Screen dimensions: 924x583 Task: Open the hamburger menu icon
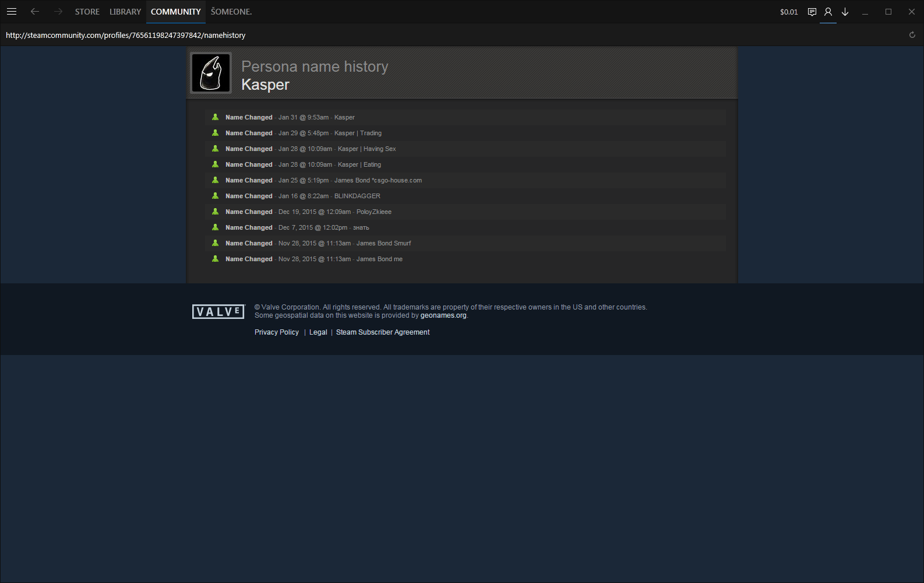coord(12,12)
